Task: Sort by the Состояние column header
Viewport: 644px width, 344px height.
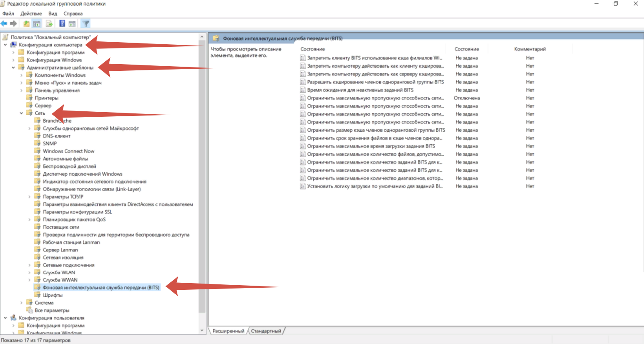Action: [x=466, y=49]
